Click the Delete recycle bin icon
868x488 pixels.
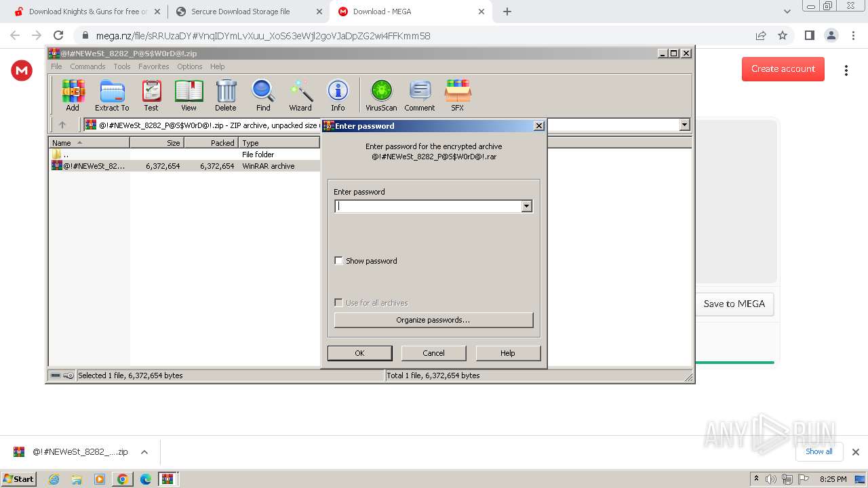(226, 95)
